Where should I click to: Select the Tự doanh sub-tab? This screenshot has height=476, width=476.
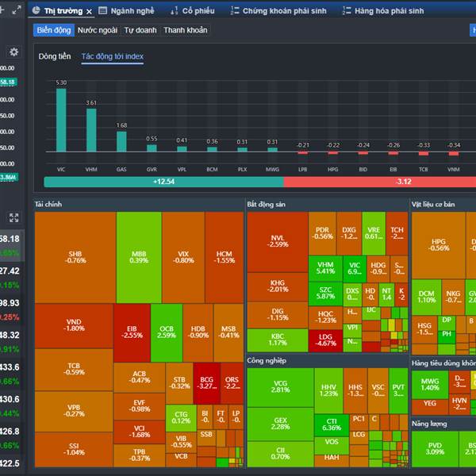point(140,30)
